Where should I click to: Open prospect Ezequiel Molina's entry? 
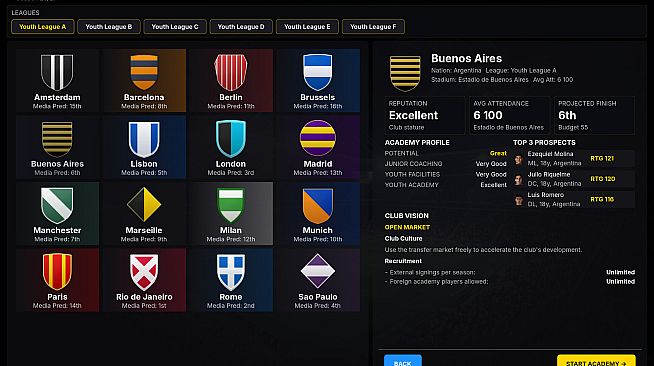pyautogui.click(x=574, y=158)
